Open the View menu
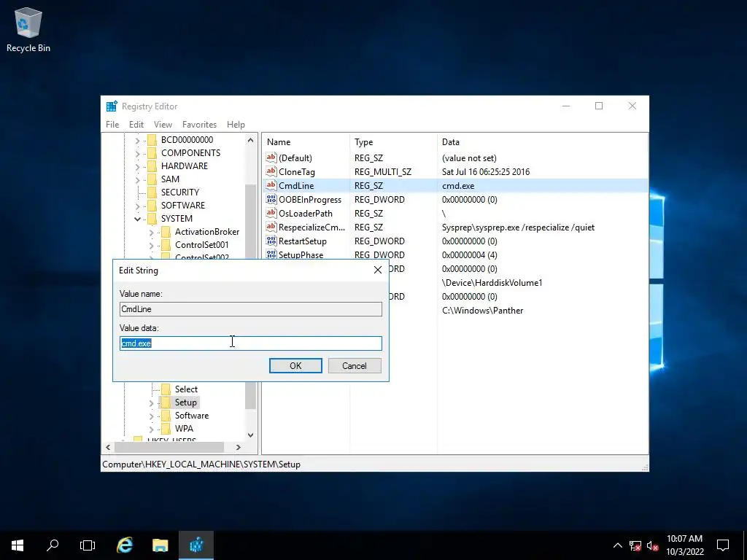This screenshot has width=747, height=560. pyautogui.click(x=163, y=124)
